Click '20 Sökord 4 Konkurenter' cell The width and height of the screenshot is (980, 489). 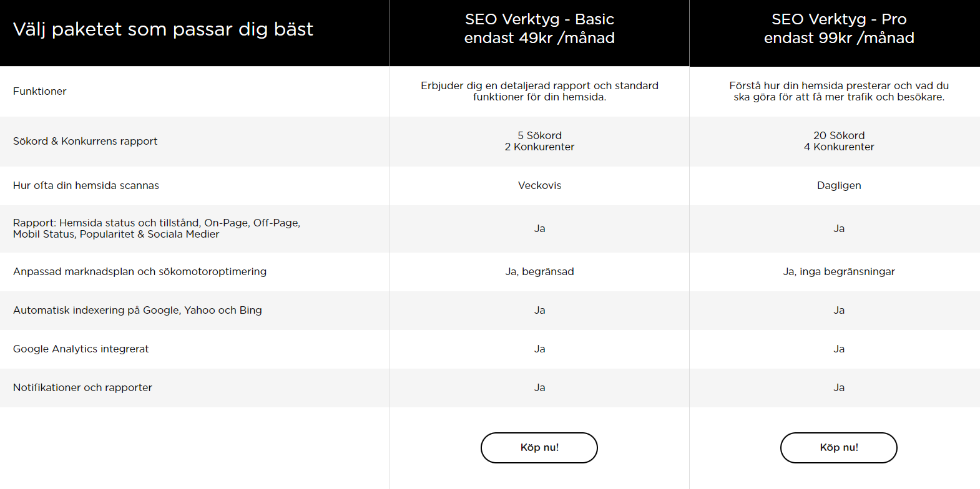[839, 141]
